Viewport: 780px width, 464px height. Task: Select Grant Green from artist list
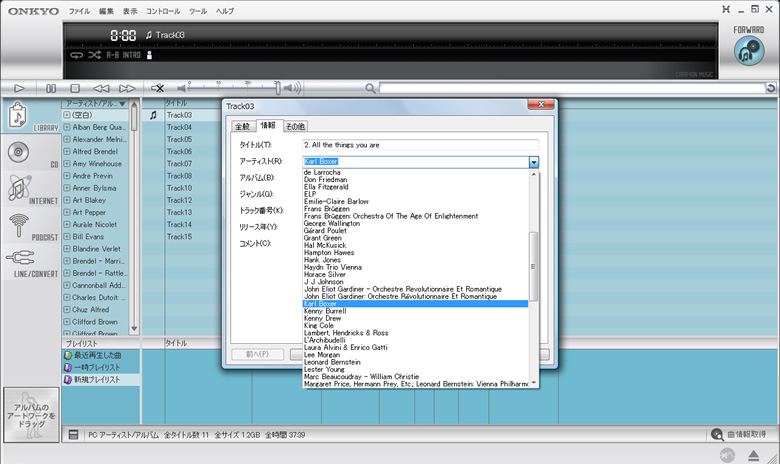pyautogui.click(x=322, y=238)
